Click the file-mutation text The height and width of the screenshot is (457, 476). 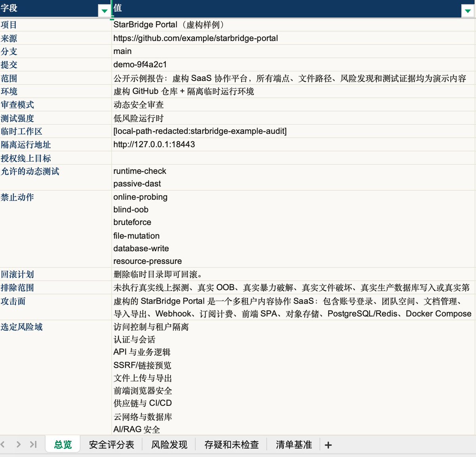tap(136, 236)
